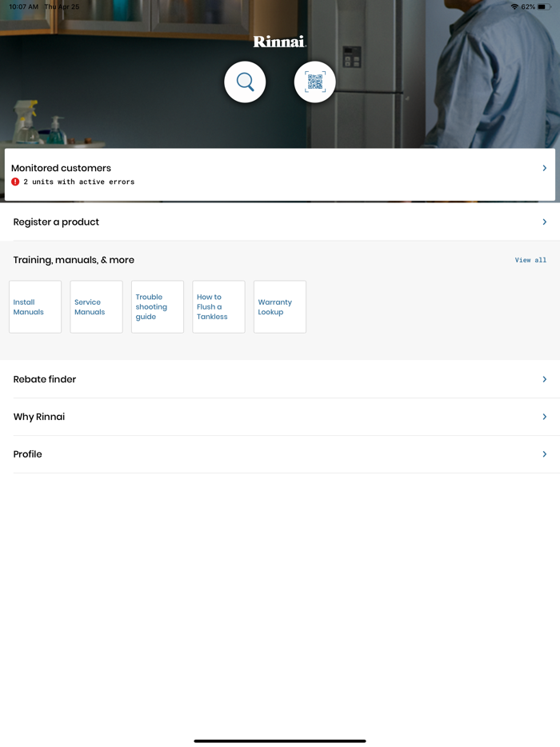Tap the home indicator bar
Viewport: 560px width, 747px height.
point(280,741)
